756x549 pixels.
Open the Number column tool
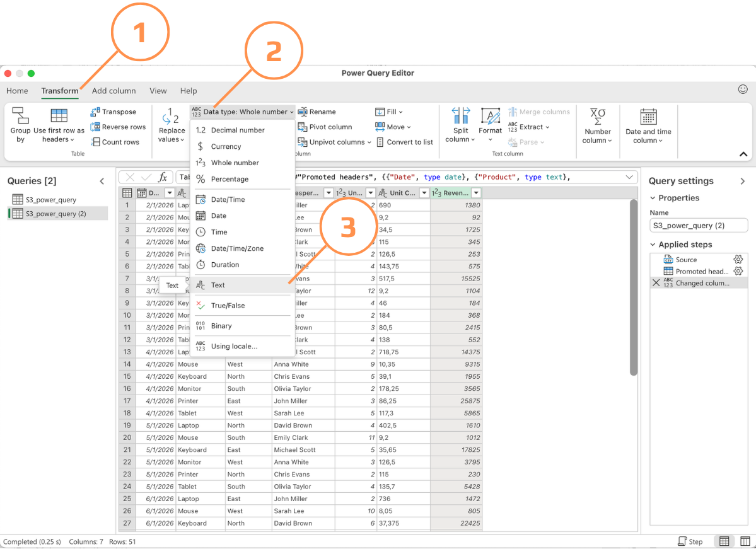[x=597, y=125]
